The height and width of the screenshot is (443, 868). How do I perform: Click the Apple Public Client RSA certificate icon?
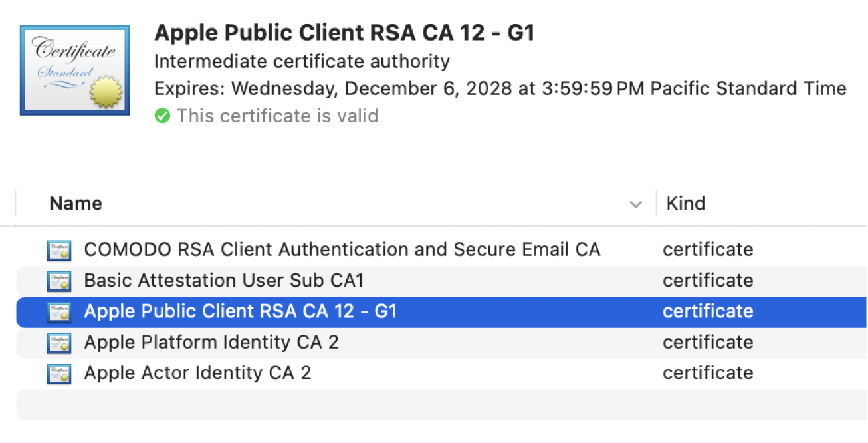point(59,312)
